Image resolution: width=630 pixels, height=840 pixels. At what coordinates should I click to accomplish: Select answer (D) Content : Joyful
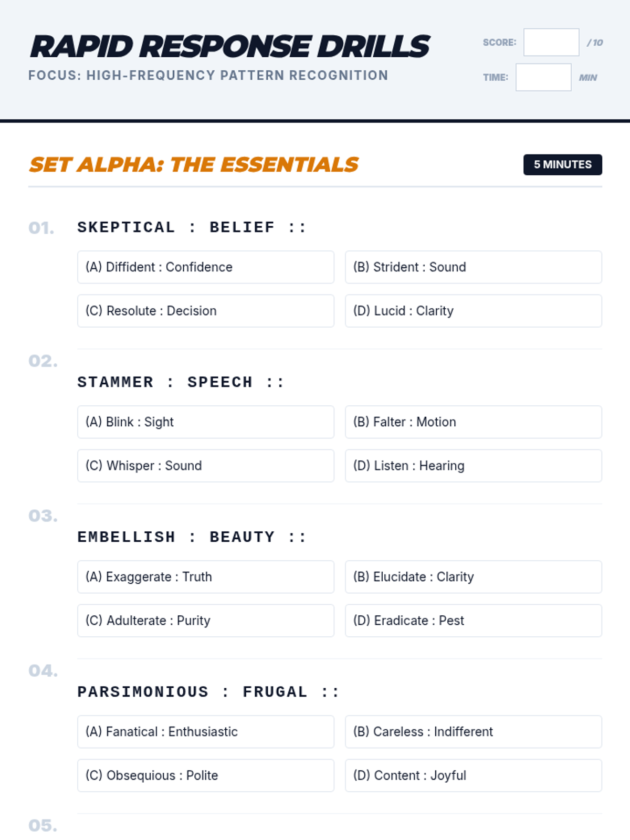click(x=473, y=775)
